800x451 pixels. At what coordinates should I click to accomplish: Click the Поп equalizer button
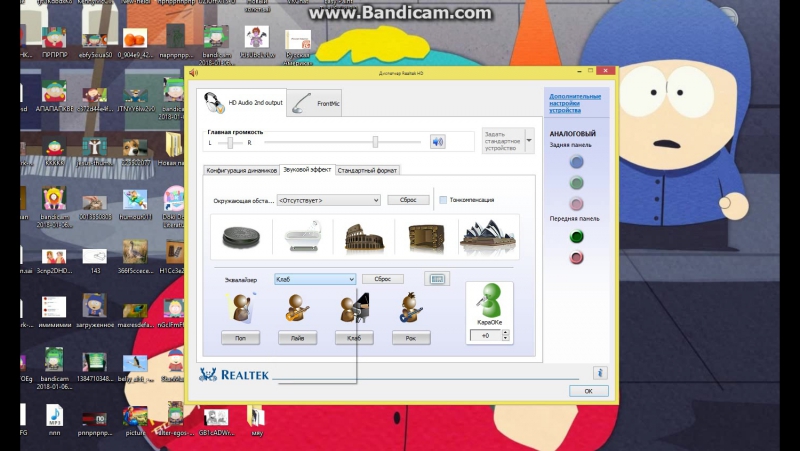[240, 338]
